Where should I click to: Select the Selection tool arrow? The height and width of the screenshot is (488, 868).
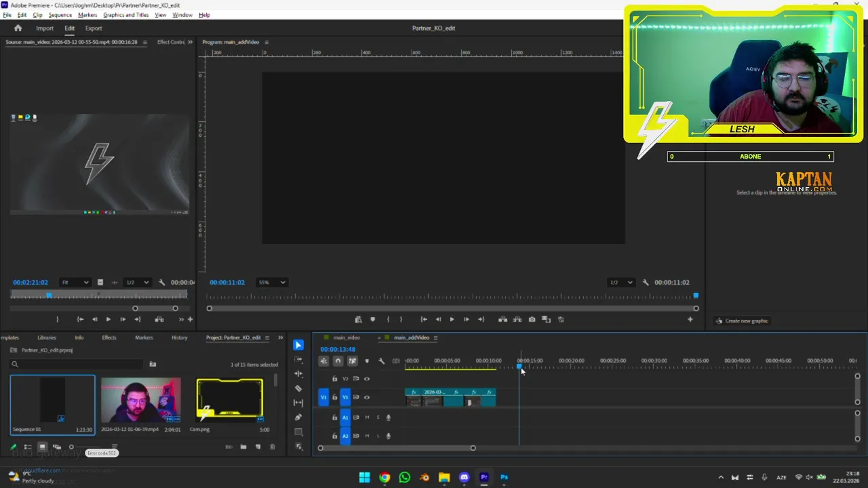[x=298, y=345]
